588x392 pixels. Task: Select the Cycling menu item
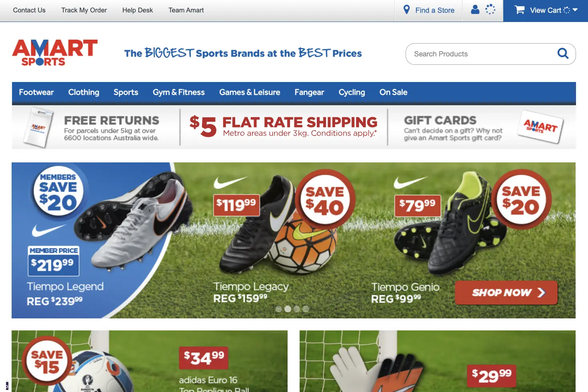pos(352,92)
